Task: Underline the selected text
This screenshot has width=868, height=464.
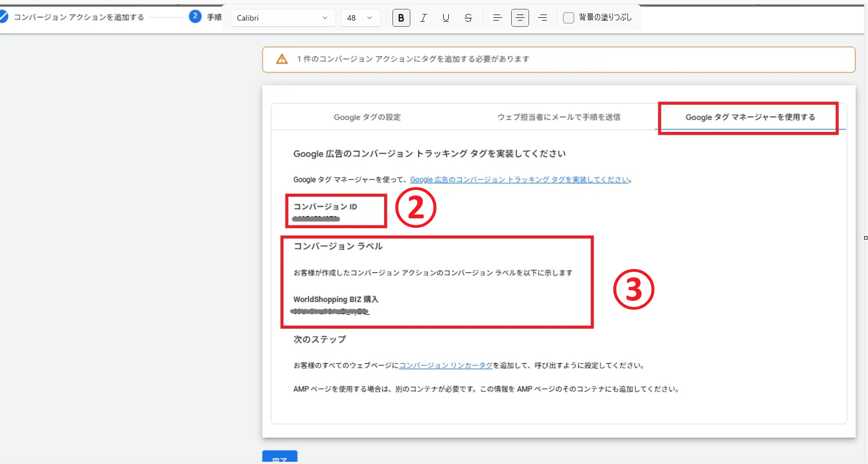Action: coord(446,18)
